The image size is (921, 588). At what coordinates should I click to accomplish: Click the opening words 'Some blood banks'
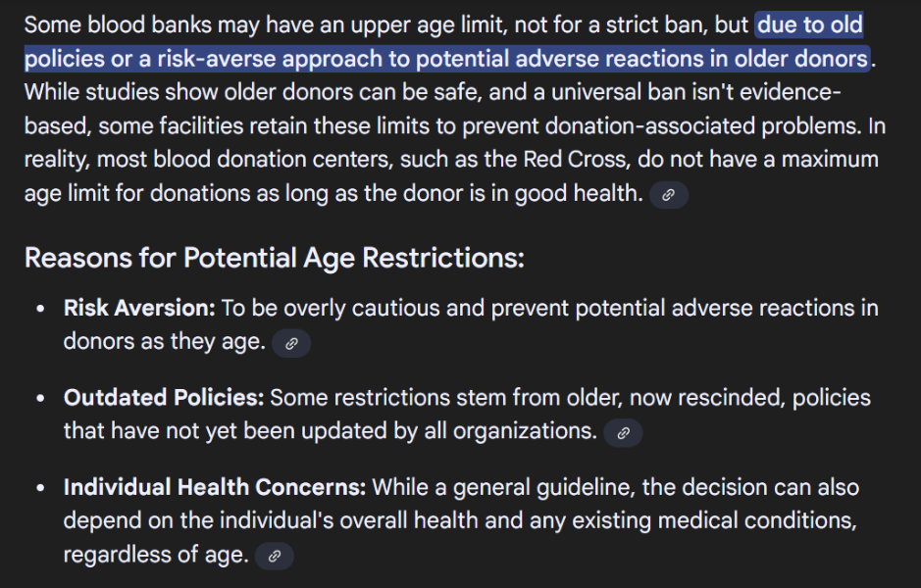pos(118,25)
